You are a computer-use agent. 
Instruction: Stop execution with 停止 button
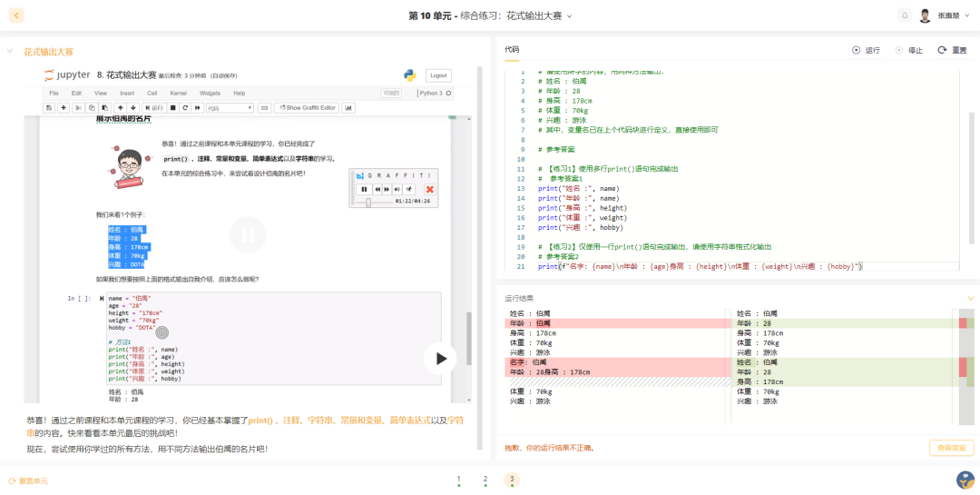click(908, 50)
